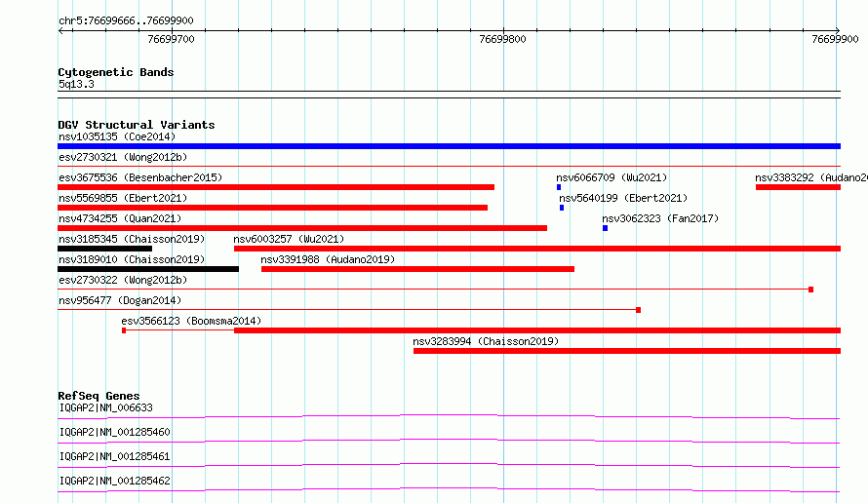The image size is (868, 503).
Task: Open the esv3566123 (Boomsma2014) label
Action: click(x=191, y=321)
